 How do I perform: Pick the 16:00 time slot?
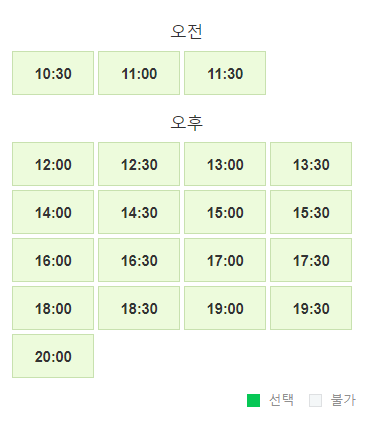click(53, 260)
